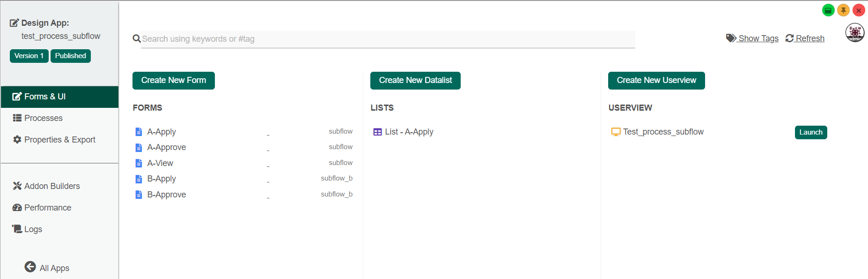Screen dimensions: 868x279
Task: Toggle Show Tags
Action: 752,38
